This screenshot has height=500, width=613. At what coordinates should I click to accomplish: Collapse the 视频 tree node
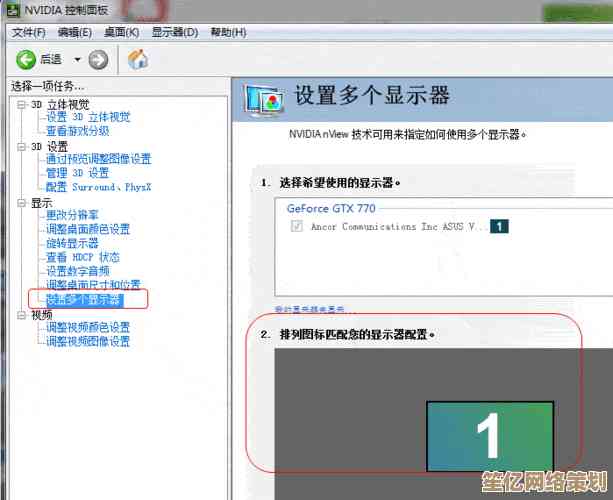23,314
